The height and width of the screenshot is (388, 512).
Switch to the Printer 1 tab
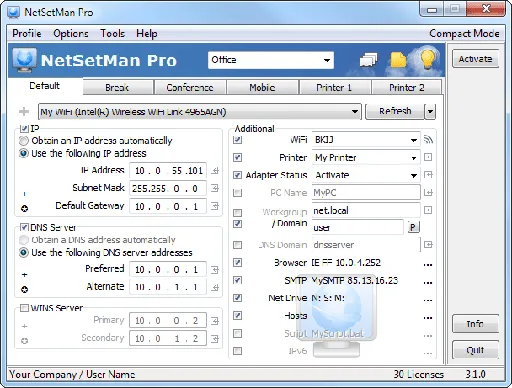click(334, 87)
